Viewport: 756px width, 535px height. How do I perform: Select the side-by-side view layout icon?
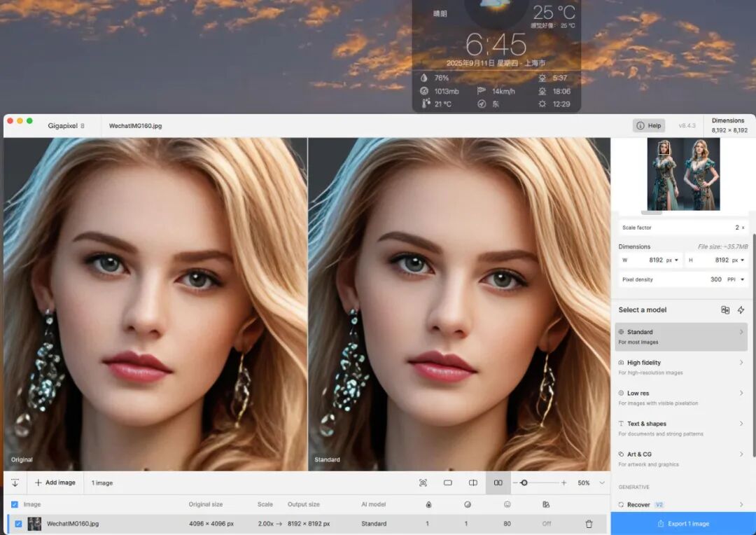(x=498, y=483)
